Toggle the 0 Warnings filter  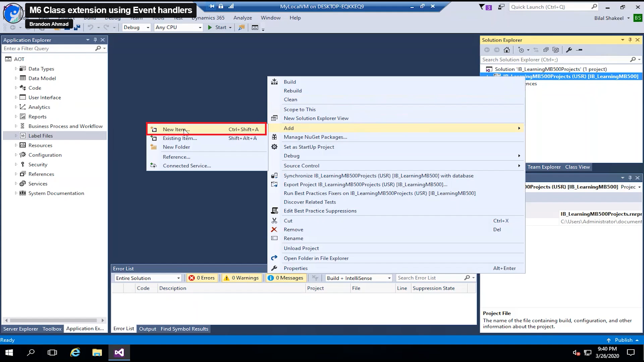(242, 278)
